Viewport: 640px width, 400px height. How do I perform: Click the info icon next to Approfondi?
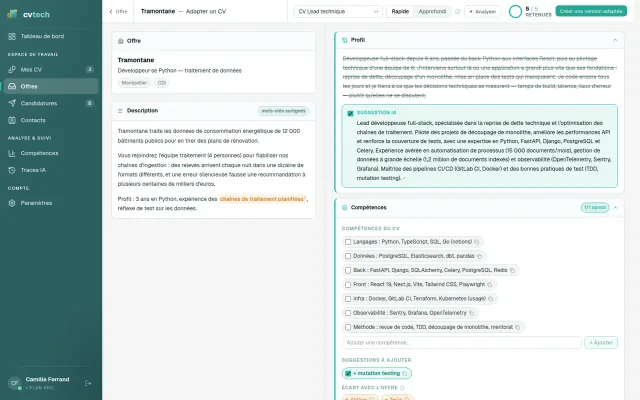click(x=457, y=11)
